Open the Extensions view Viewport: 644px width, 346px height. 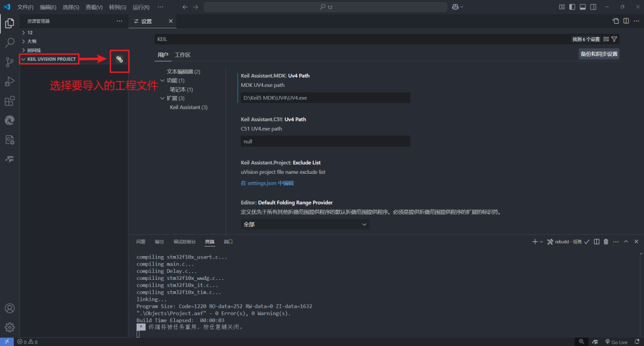coord(10,101)
